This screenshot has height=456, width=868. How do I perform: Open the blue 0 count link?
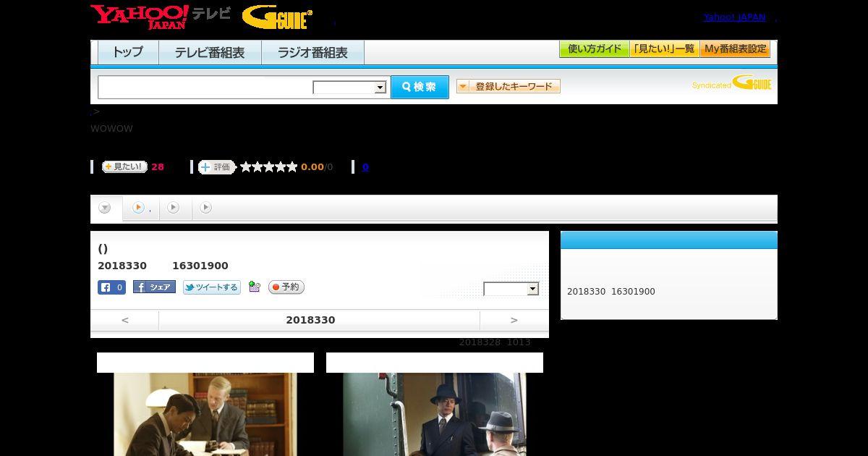[x=365, y=167]
